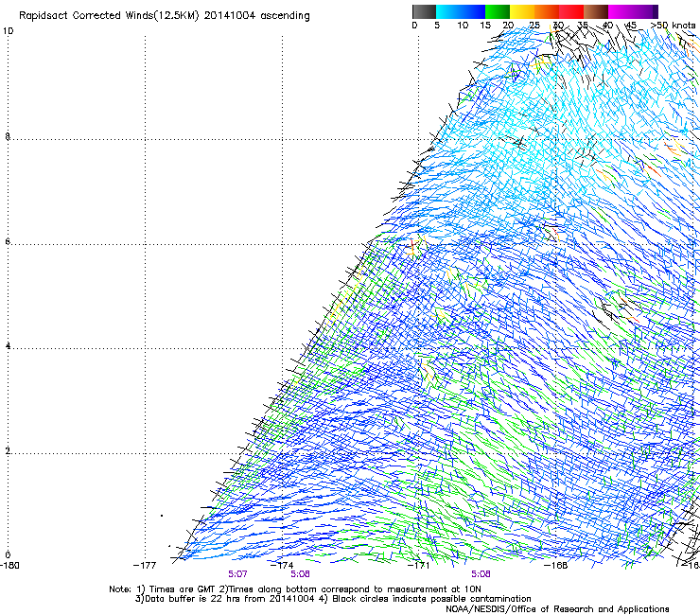Screen dimensions: 700x615
Task: Click latitude axis label '8'
Action: 8,136
